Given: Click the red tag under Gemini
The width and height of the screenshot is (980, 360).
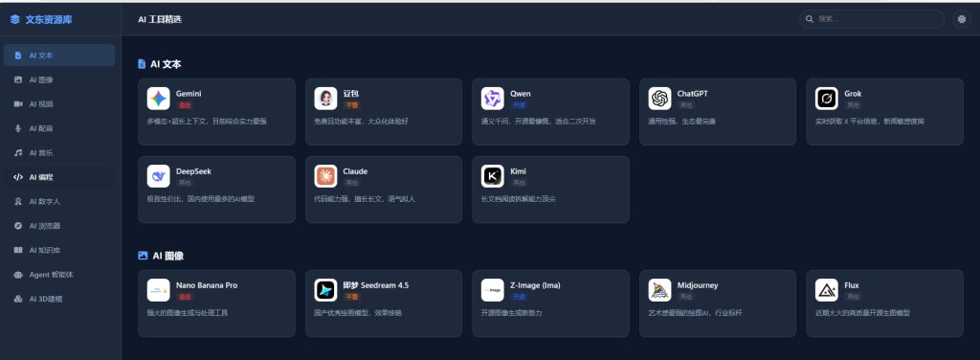Looking at the screenshot, I should point(184,105).
